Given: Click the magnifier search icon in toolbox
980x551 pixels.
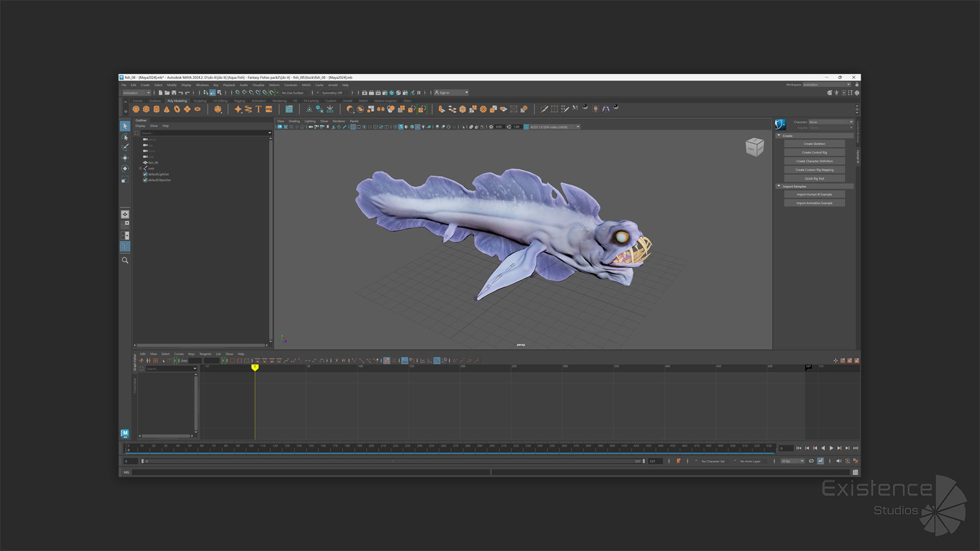Looking at the screenshot, I should (125, 260).
